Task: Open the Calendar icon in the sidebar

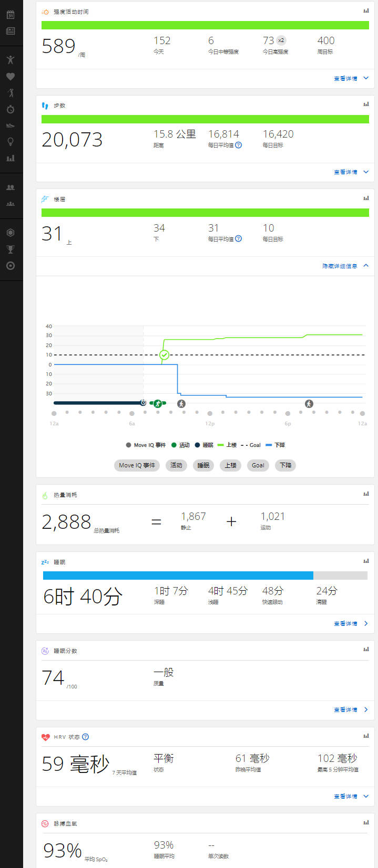Action: (x=11, y=15)
